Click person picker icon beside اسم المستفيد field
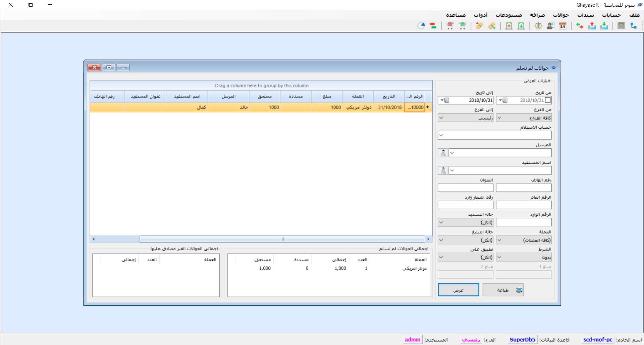This screenshot has height=345, width=644. tap(443, 170)
